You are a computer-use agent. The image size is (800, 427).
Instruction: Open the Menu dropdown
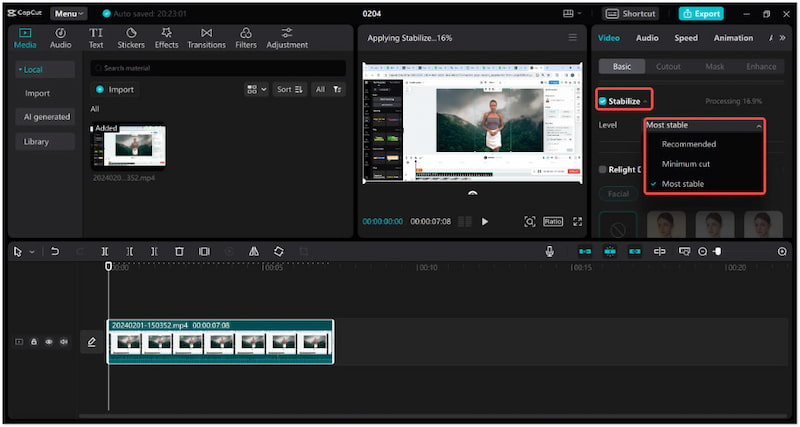click(69, 14)
